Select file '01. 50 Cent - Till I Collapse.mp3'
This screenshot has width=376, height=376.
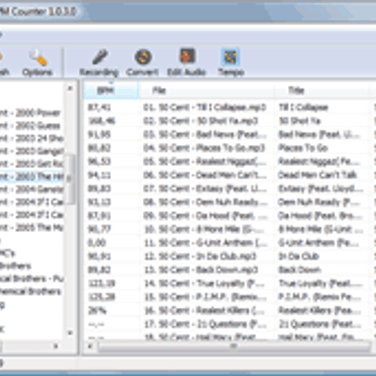click(x=205, y=107)
